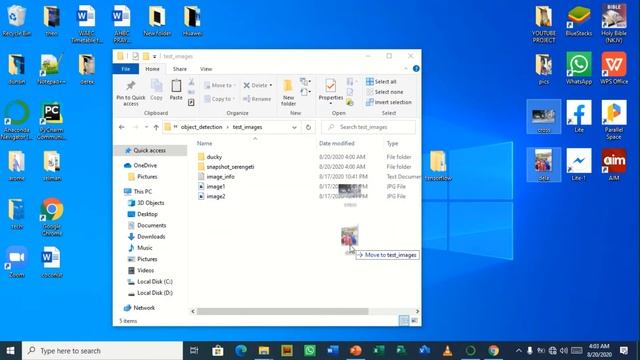Select the image2 file
Screen dimensions: 640x360
tap(216, 196)
